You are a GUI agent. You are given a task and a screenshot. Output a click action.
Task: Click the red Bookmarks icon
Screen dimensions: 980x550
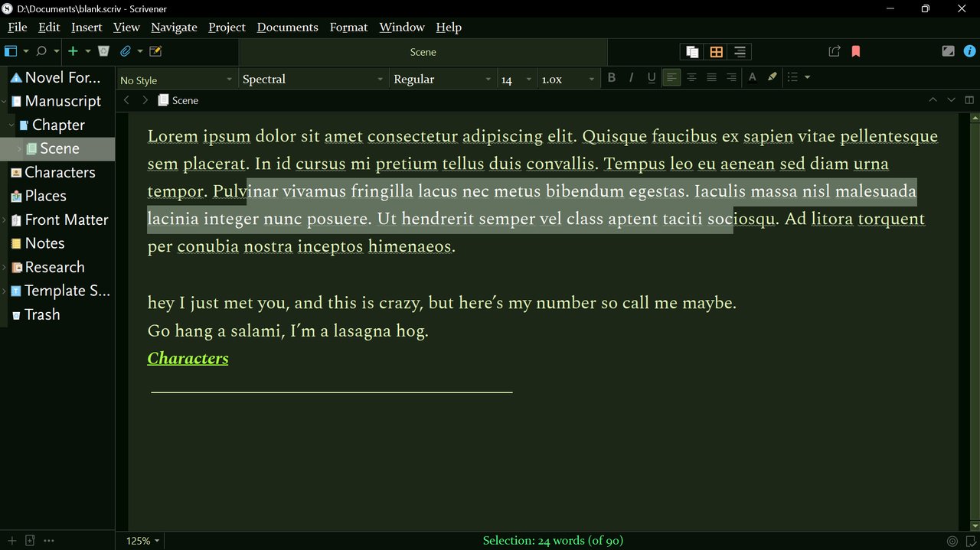[x=856, y=51]
